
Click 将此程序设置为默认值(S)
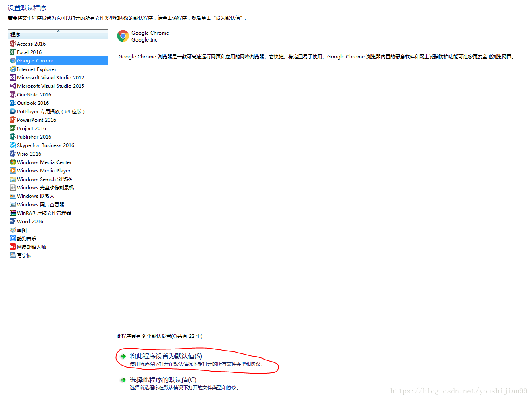[x=166, y=356]
